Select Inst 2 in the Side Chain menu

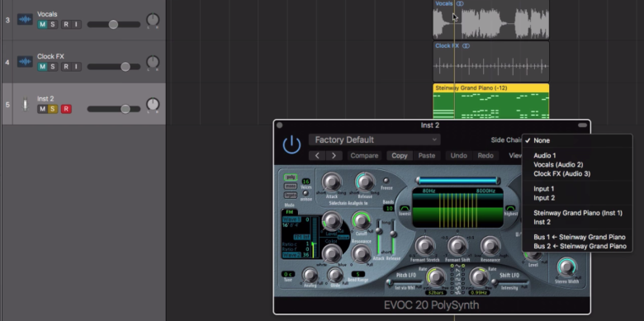click(577, 222)
